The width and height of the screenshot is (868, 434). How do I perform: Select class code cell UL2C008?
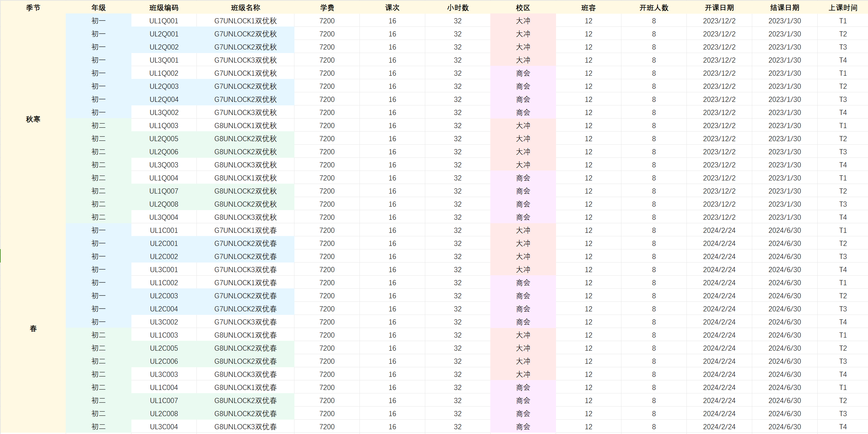pyautogui.click(x=164, y=414)
